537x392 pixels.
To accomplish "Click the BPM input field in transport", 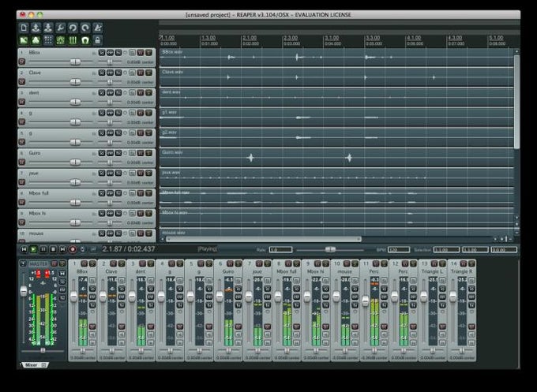I will 399,250.
